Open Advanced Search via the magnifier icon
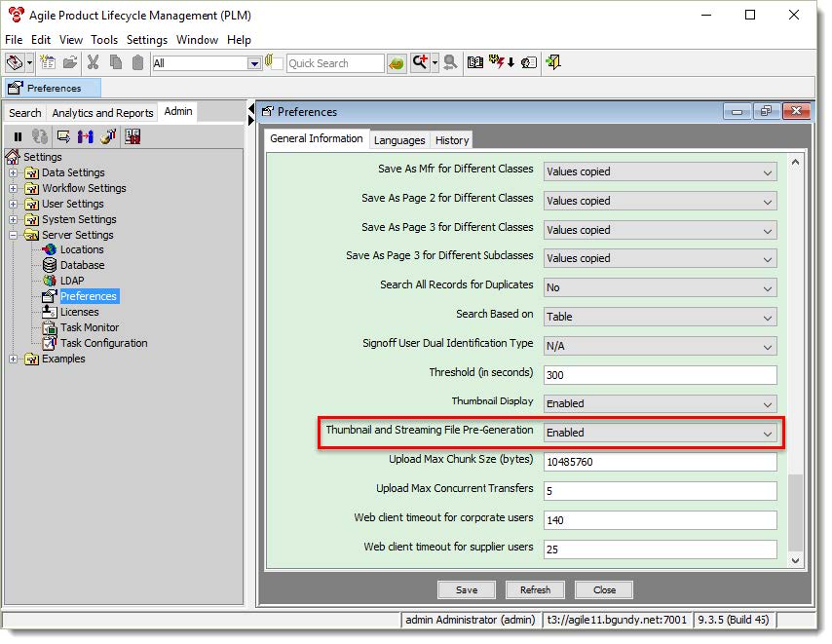This screenshot has height=644, width=832. (x=448, y=62)
